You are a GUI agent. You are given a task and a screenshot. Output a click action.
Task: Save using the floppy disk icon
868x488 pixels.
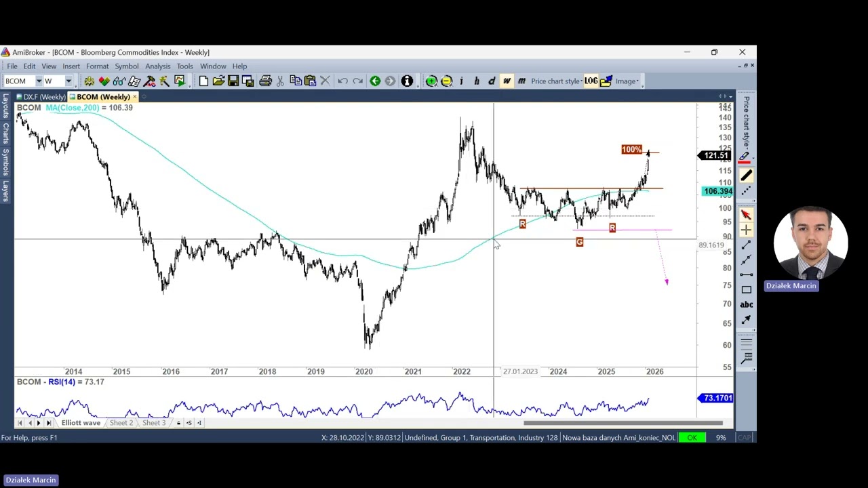pyautogui.click(x=233, y=81)
